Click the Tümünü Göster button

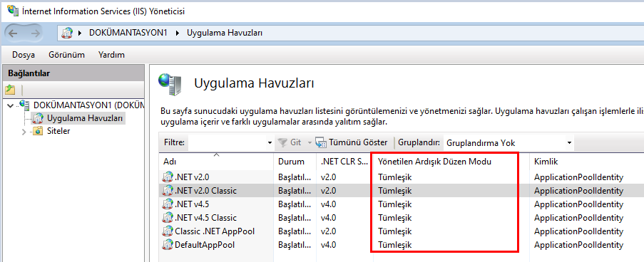tap(352, 142)
